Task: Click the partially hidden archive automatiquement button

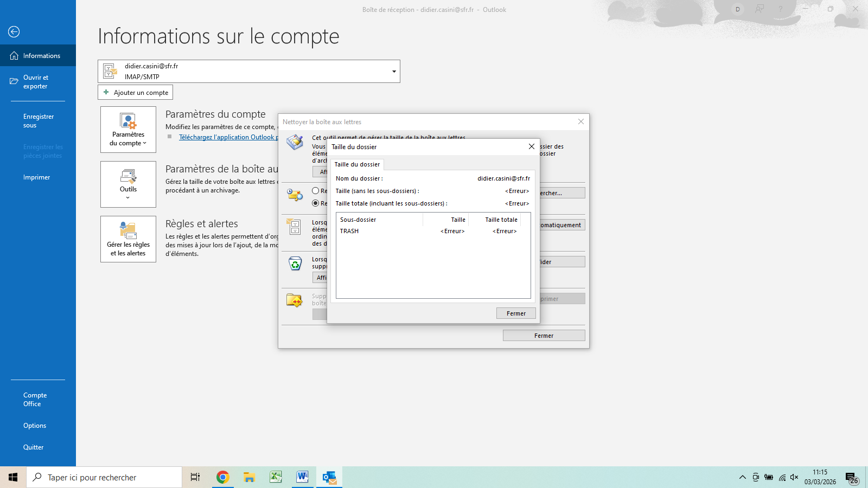Action: [562, 225]
